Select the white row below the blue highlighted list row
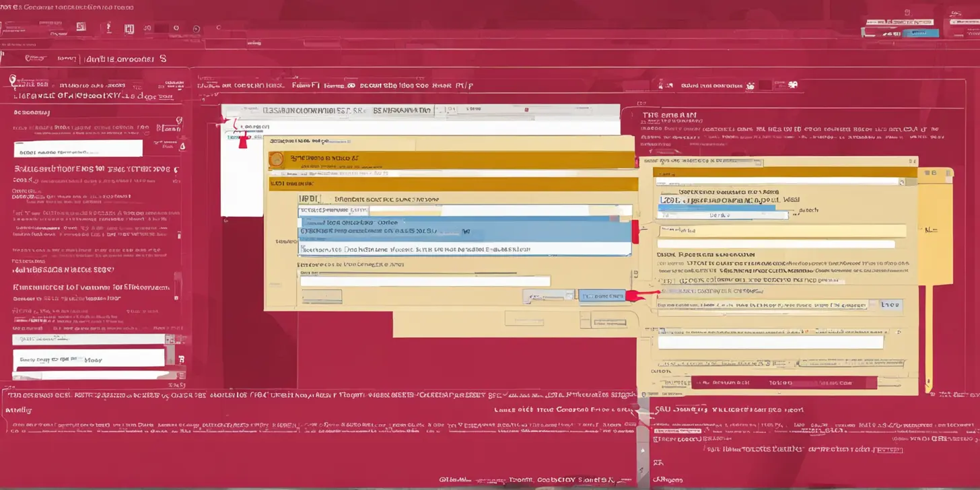Image resolution: width=980 pixels, height=490 pixels. pos(465,249)
